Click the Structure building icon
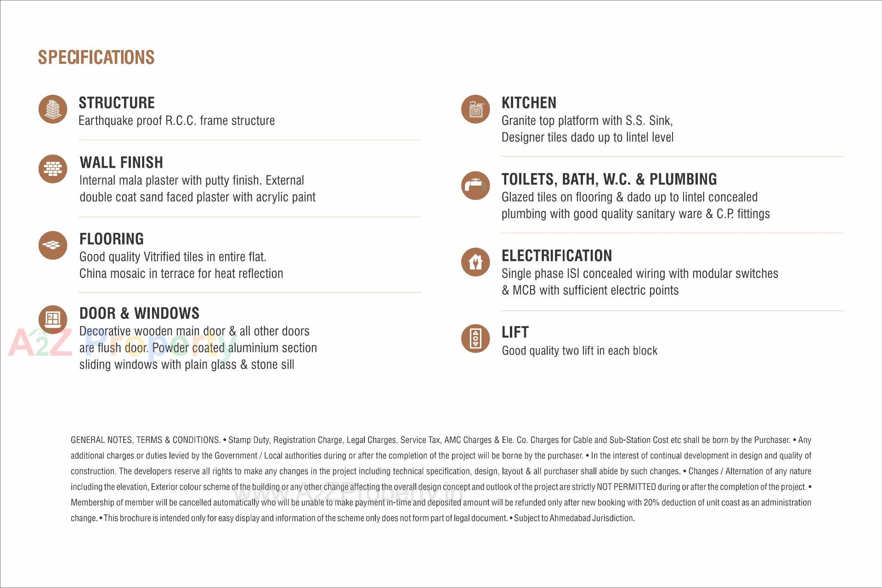 click(x=53, y=109)
